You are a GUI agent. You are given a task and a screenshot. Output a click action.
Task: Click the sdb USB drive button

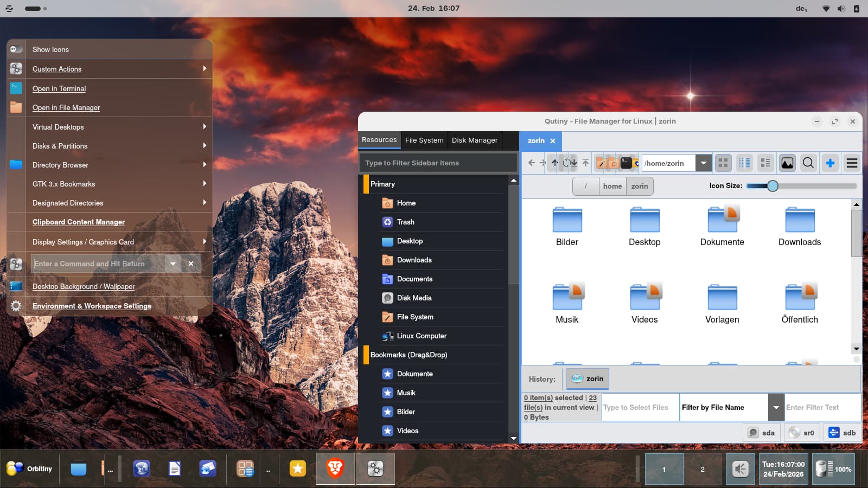click(x=842, y=433)
